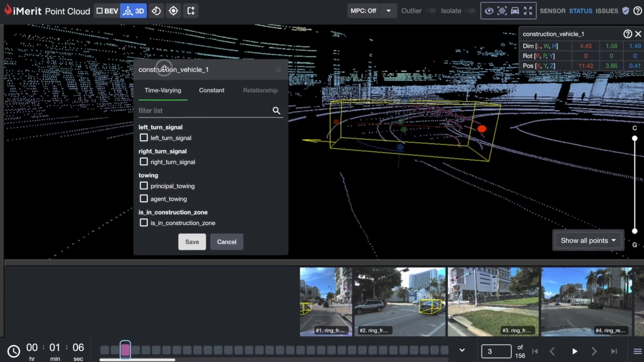Switch to the Constant tab
Image resolution: width=644 pixels, height=362 pixels.
coord(211,90)
